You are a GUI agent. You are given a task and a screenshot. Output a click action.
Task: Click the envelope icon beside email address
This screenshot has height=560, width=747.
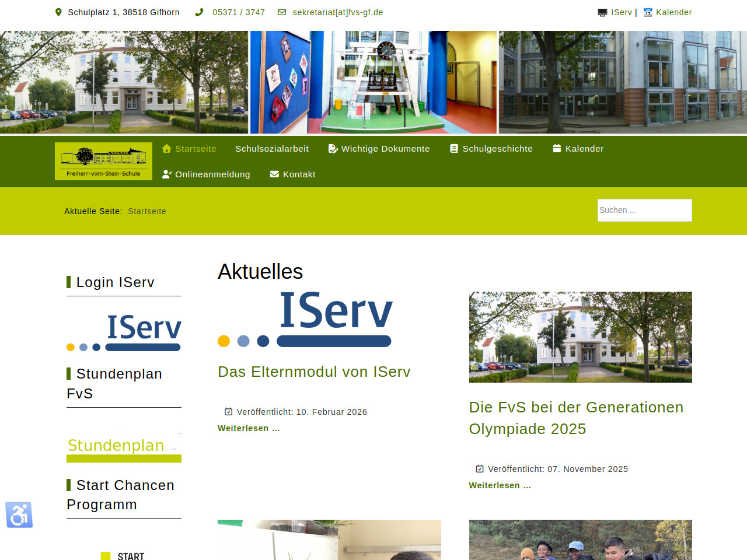(282, 12)
